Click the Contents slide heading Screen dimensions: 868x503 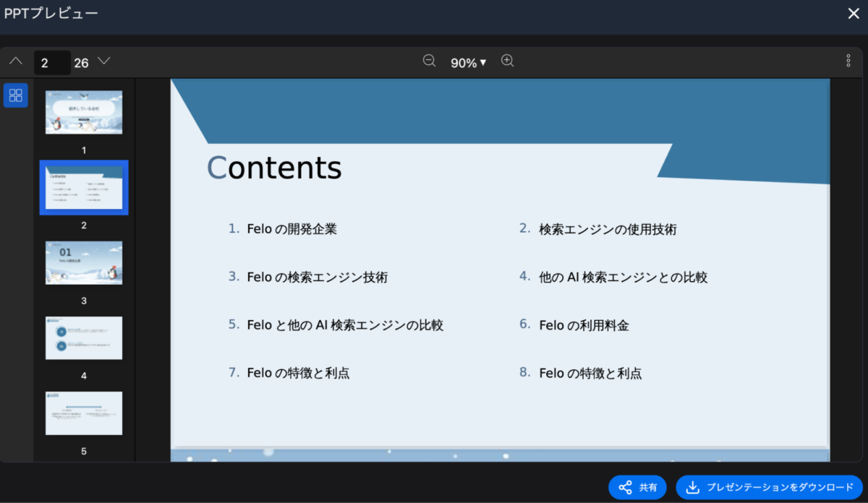point(274,168)
